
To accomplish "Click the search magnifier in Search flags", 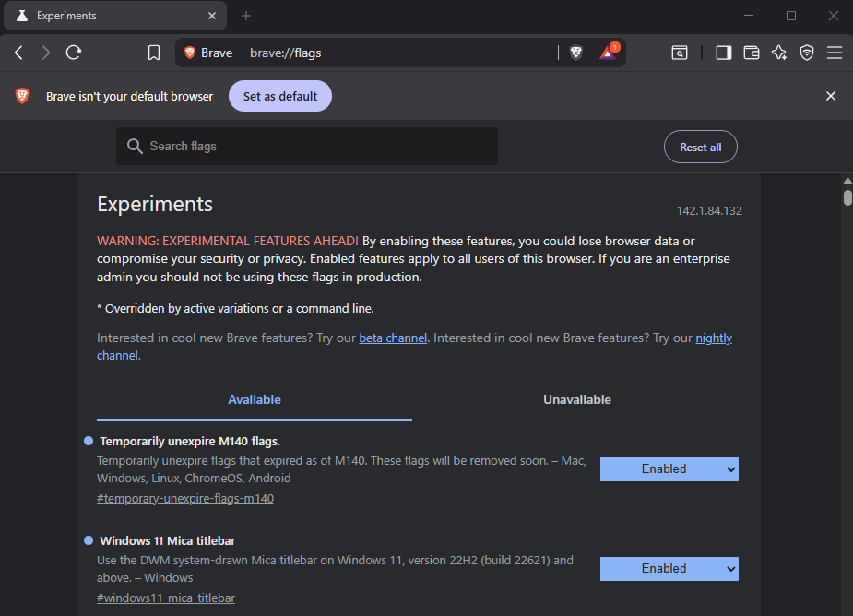I will 135,146.
